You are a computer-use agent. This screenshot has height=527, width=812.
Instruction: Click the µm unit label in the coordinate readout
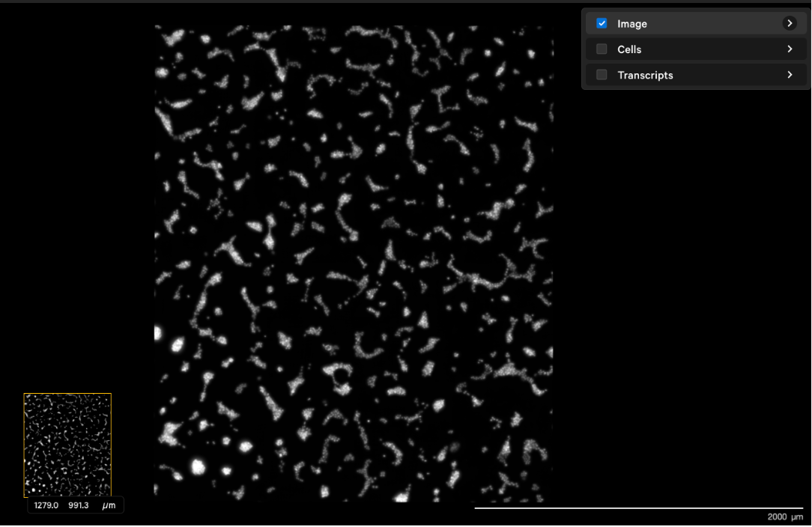109,505
